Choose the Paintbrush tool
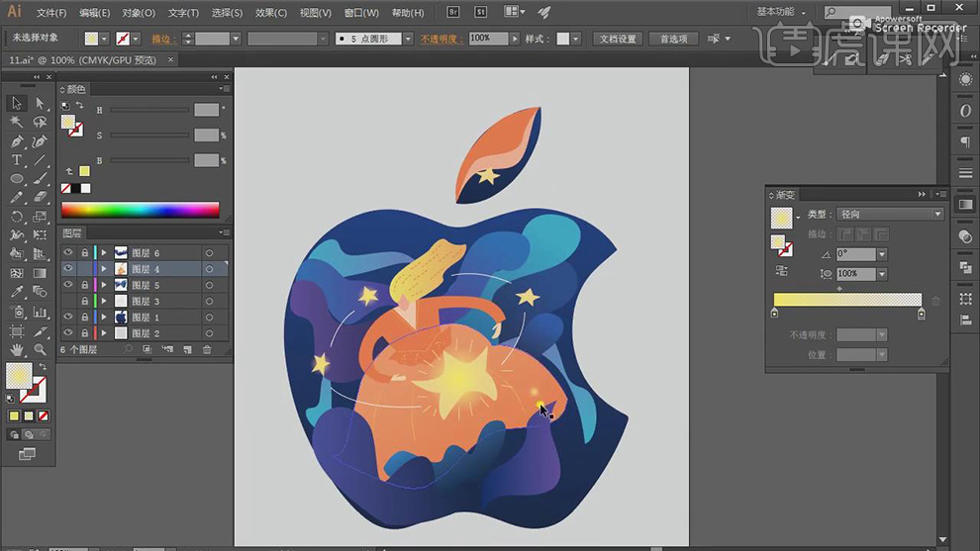The height and width of the screenshot is (551, 980). [40, 179]
